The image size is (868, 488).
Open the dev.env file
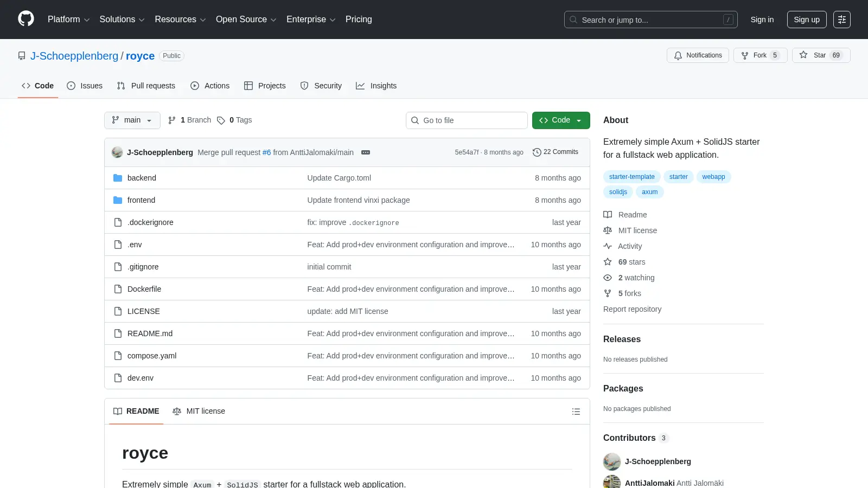(141, 378)
